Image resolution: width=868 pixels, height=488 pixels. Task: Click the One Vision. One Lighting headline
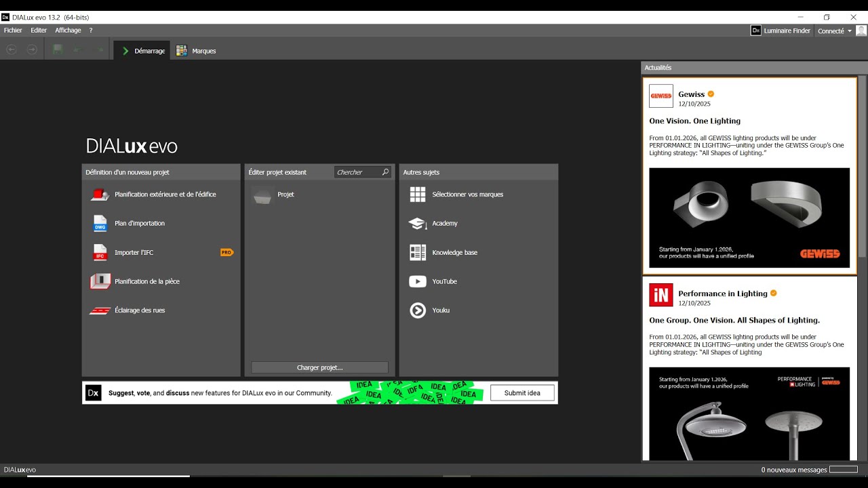695,121
